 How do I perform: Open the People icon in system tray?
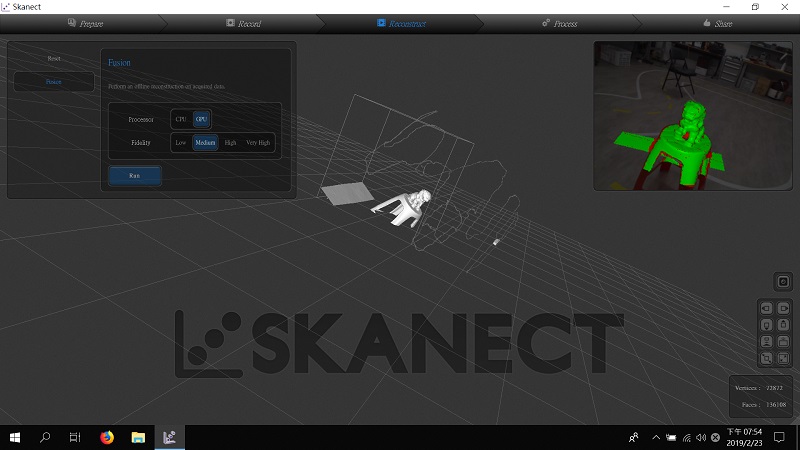[x=634, y=437]
